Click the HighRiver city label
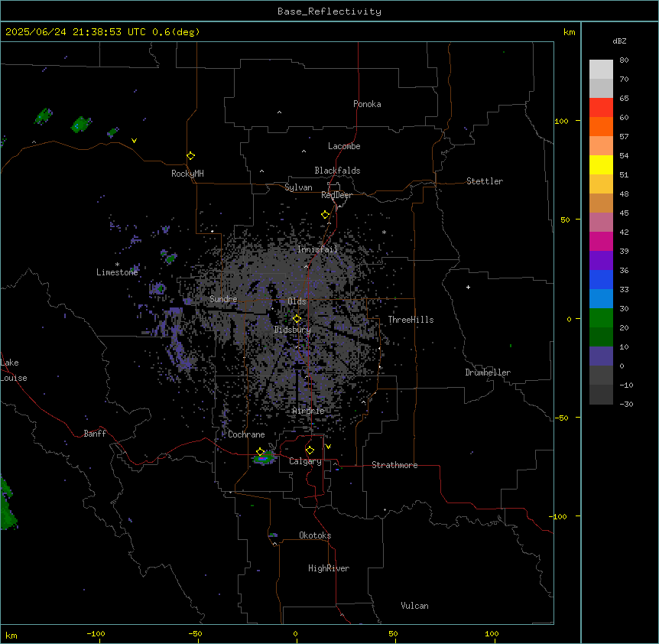This screenshot has height=644, width=659. [329, 568]
